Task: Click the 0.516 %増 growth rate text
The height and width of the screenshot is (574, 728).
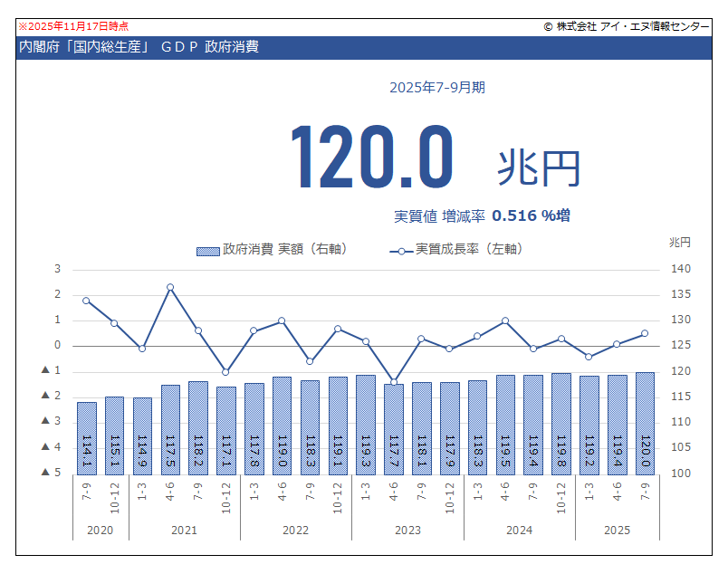Action: pyautogui.click(x=531, y=215)
